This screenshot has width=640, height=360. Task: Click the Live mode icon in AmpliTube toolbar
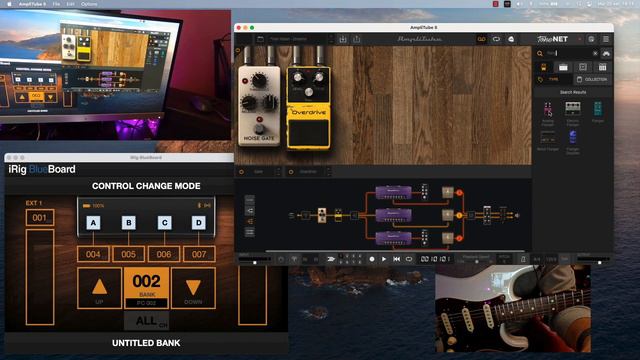(x=511, y=39)
